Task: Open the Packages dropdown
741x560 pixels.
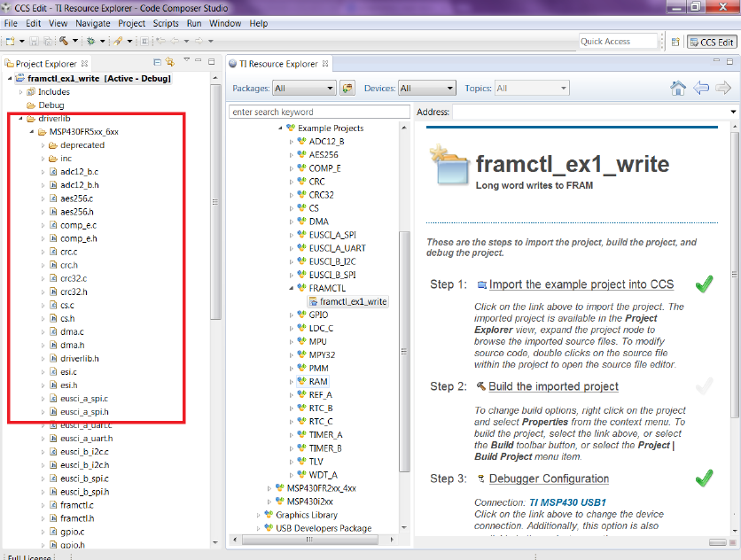Action: (x=303, y=89)
